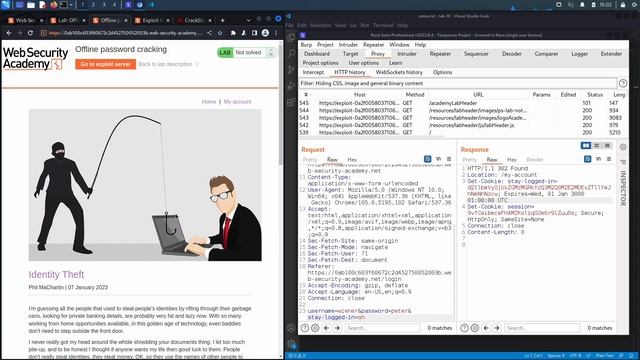Open the filter help question icon
640x360 pixels.
623,83
